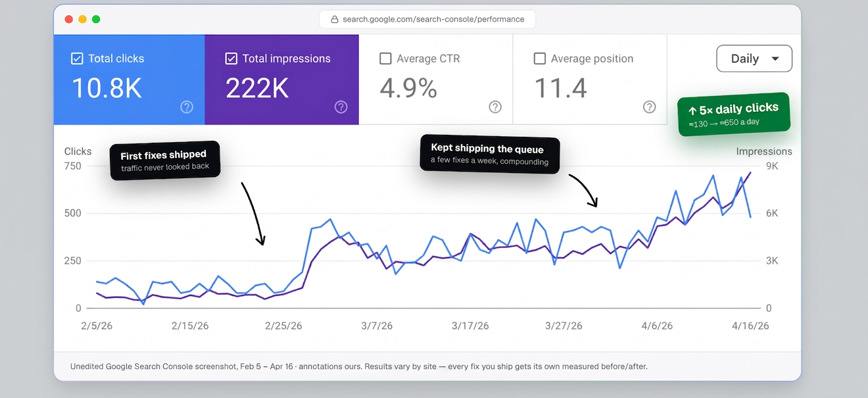Select the search.google.com address bar
The height and width of the screenshot is (398, 868).
pyautogui.click(x=427, y=19)
